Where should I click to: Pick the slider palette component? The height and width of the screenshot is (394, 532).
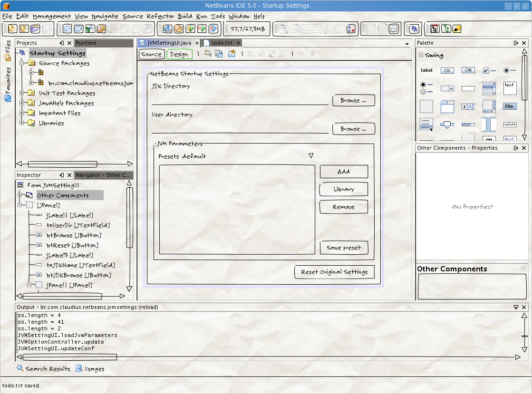pyautogui.click(x=447, y=125)
